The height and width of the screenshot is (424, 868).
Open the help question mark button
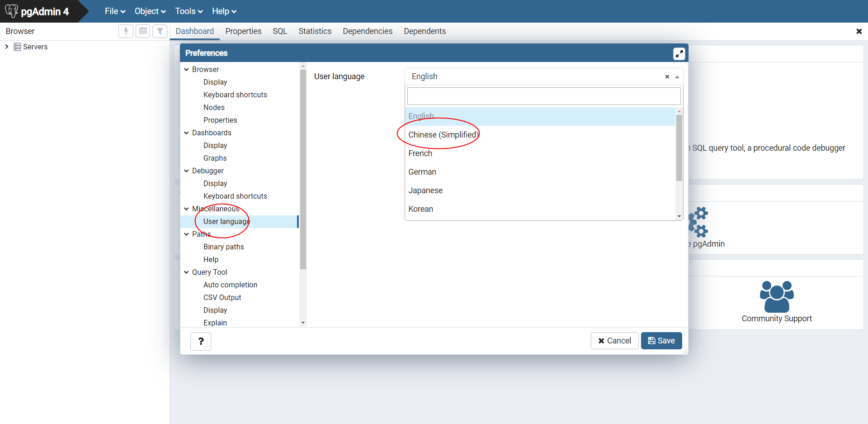(x=201, y=341)
